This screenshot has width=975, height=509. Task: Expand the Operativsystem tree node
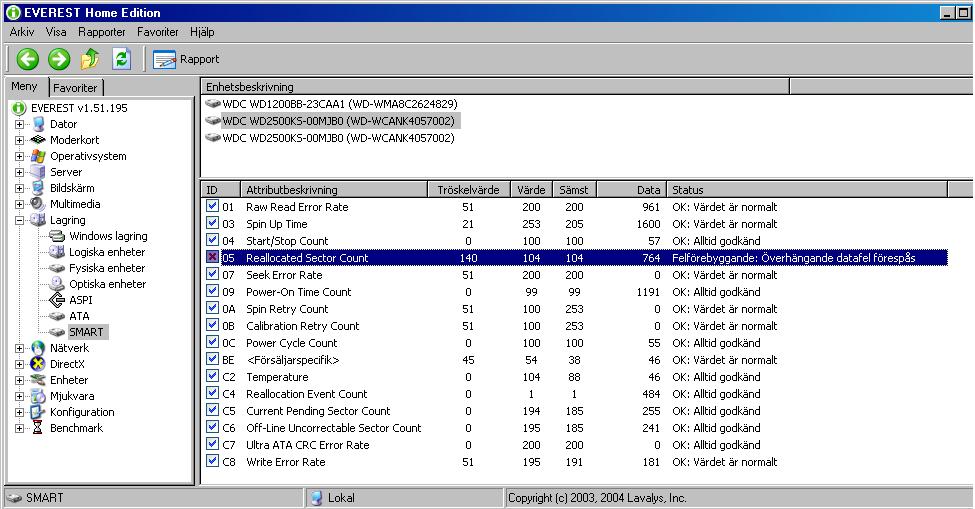[x=19, y=157]
